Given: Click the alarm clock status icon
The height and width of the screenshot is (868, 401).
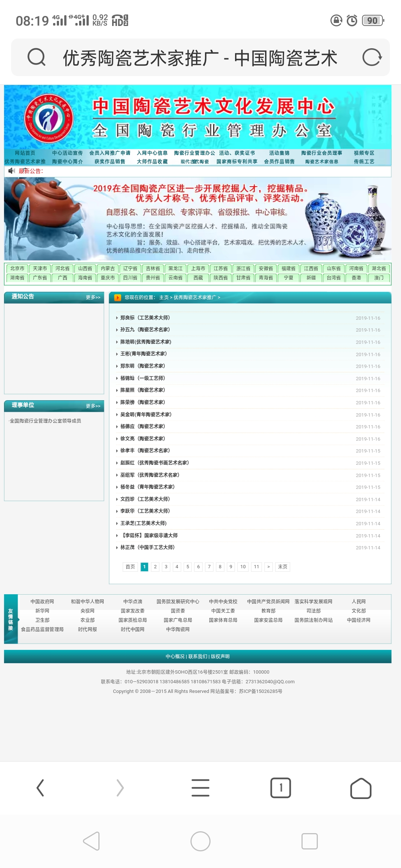Looking at the screenshot, I should [352, 20].
